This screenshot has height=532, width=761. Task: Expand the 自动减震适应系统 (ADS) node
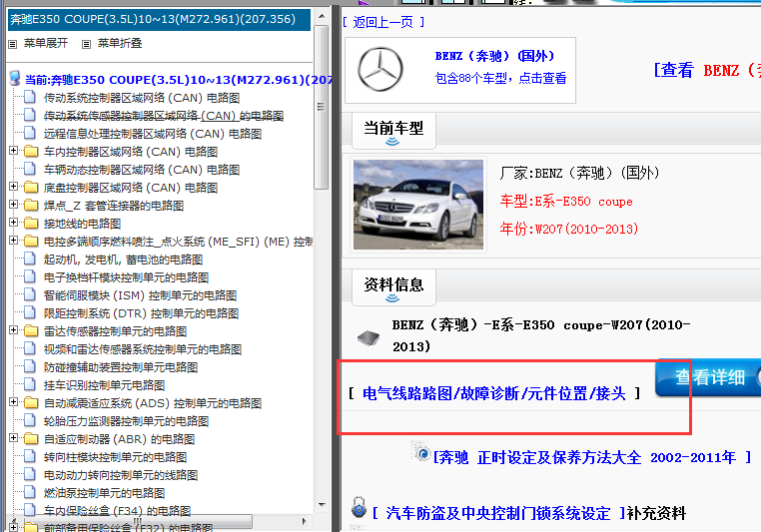coord(14,402)
